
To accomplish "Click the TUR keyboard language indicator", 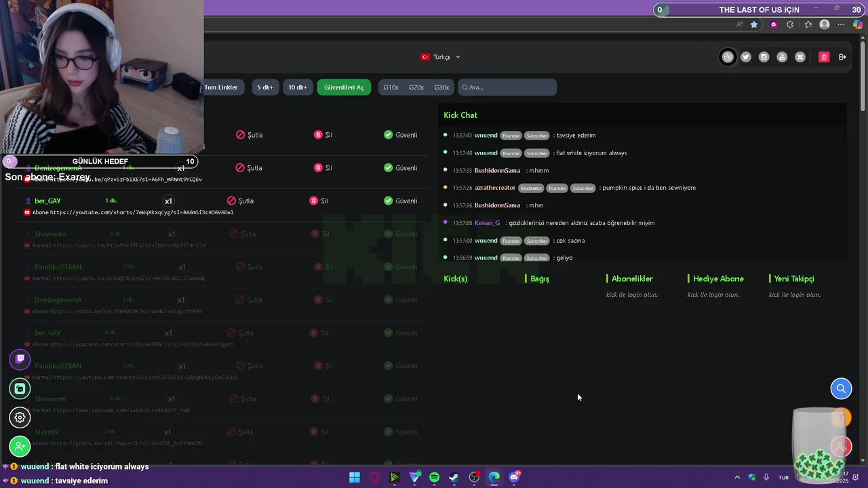I will [784, 477].
